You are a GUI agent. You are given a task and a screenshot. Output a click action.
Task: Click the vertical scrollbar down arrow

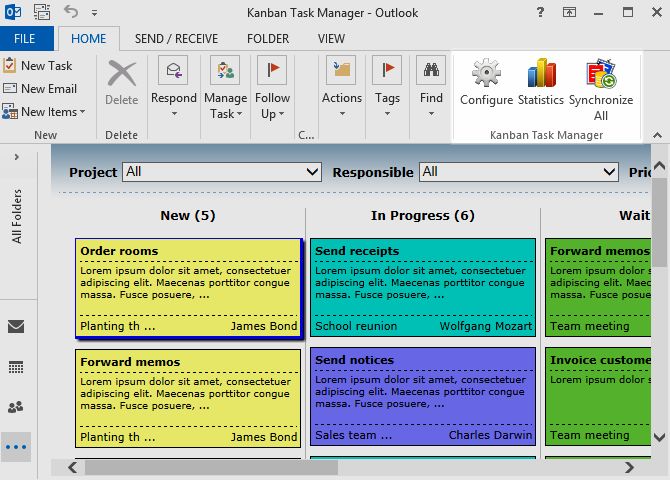tap(659, 437)
